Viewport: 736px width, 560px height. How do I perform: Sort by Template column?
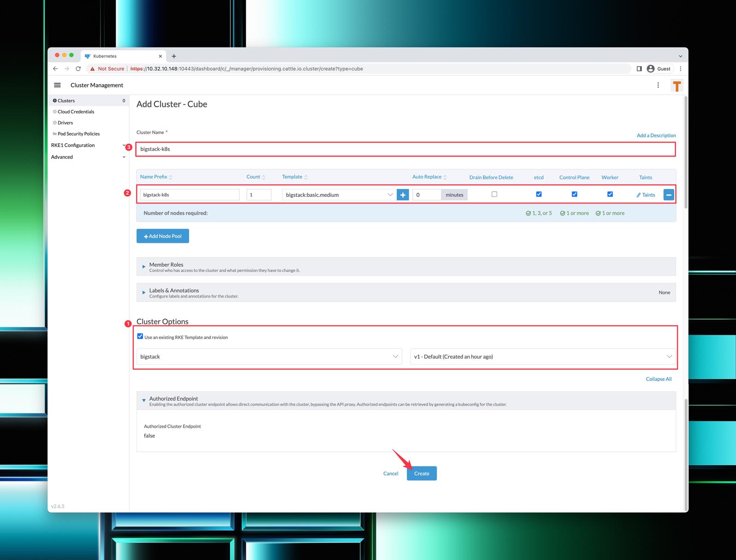coord(295,177)
